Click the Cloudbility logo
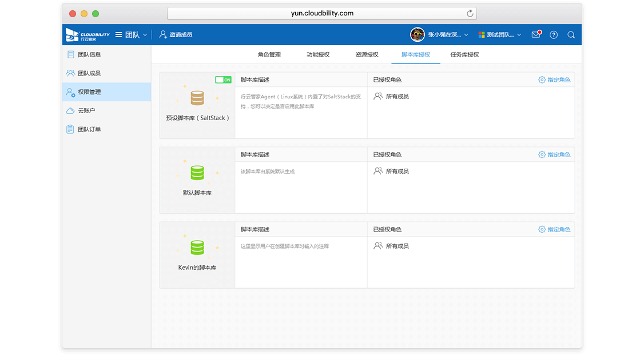The width and height of the screenshot is (644, 355). pos(88,35)
